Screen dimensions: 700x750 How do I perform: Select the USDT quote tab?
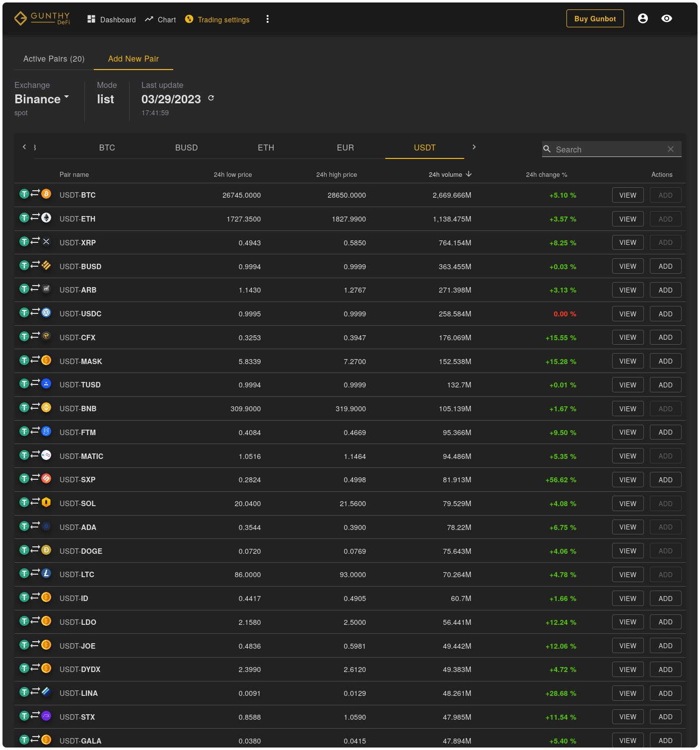(425, 148)
